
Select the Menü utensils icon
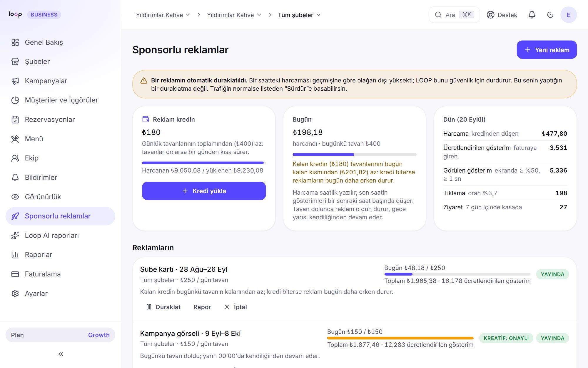15,139
